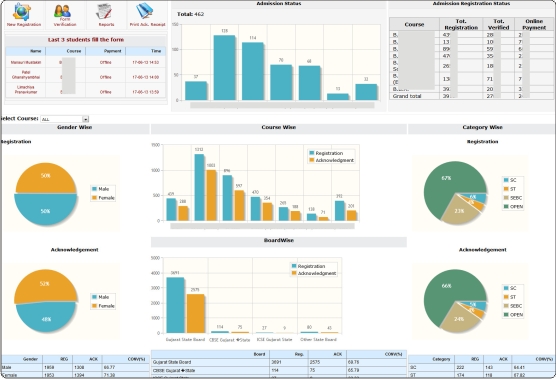Open the New Registration globe icon
The image size is (556, 379).
tap(22, 11)
